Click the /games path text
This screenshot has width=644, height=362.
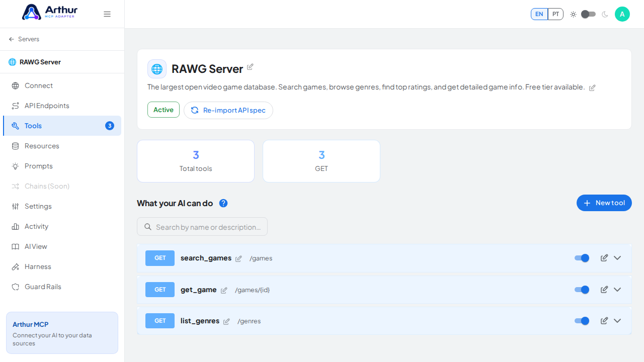tap(261, 258)
